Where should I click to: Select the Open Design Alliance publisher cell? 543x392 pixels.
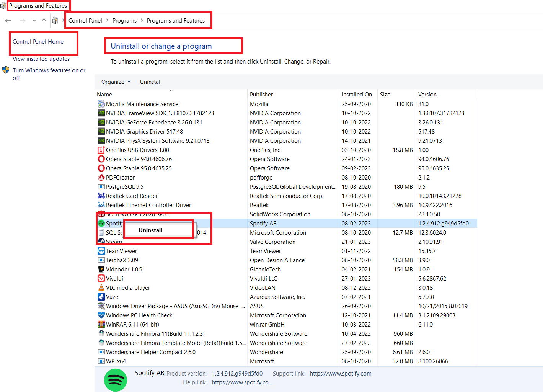[x=277, y=260]
